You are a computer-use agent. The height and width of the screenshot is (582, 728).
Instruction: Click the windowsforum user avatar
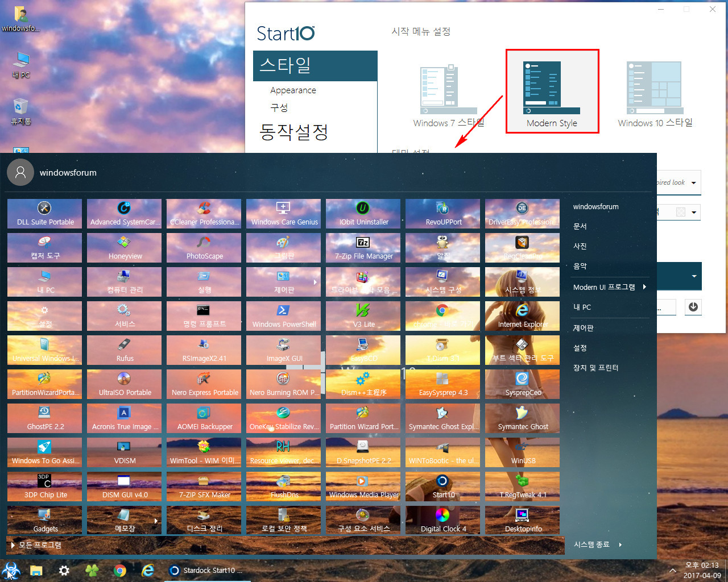20,172
